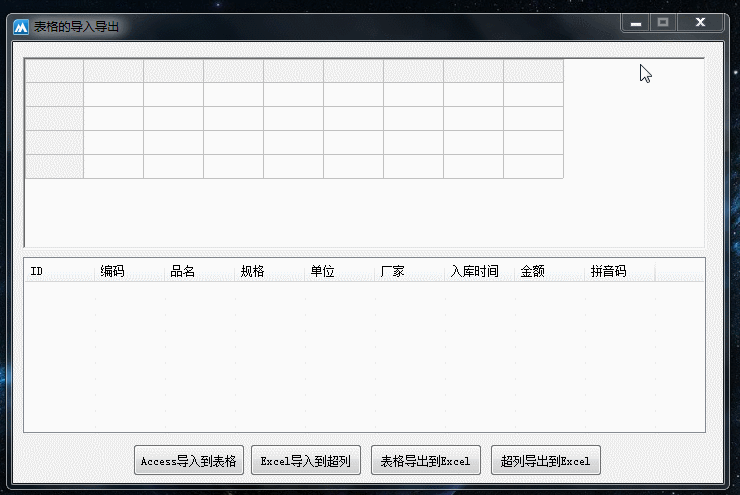Click the Access导入到表格 button
The height and width of the screenshot is (495, 740).
(x=189, y=460)
